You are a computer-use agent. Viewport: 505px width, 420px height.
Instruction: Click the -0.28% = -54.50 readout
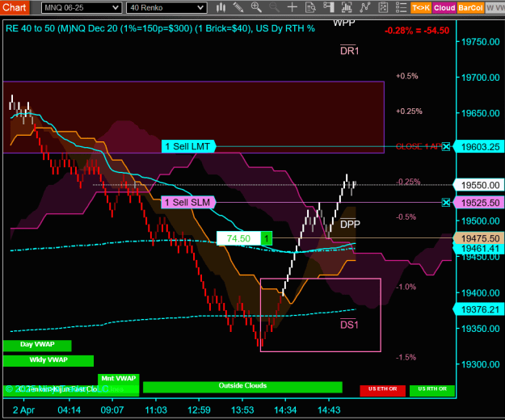click(x=417, y=31)
